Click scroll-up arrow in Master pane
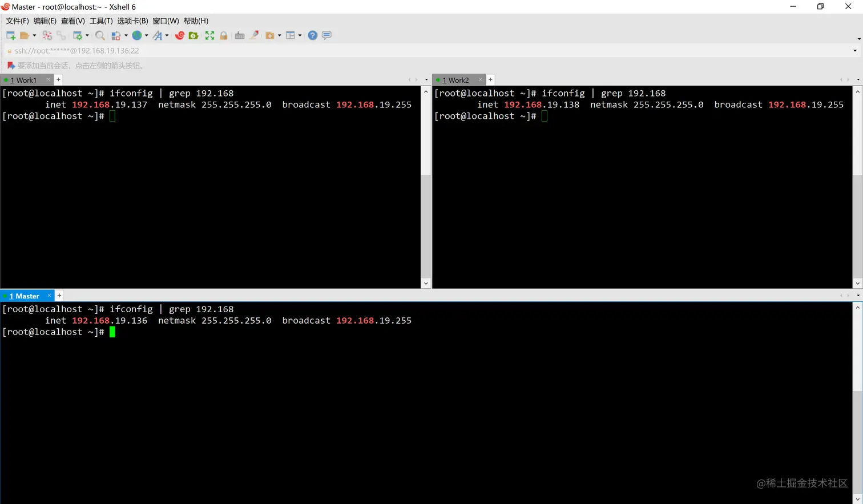The height and width of the screenshot is (504, 863). [857, 307]
